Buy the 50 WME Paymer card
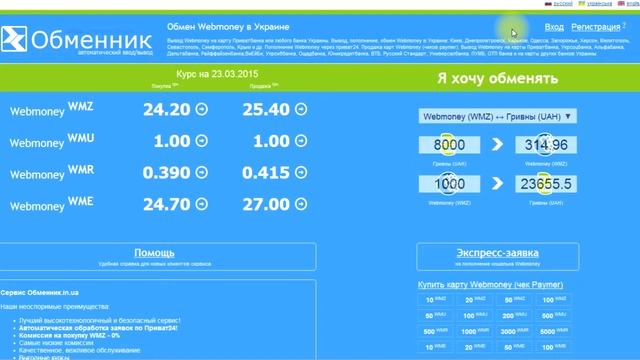Viewport: 640px width, 360px height. [x=514, y=347]
